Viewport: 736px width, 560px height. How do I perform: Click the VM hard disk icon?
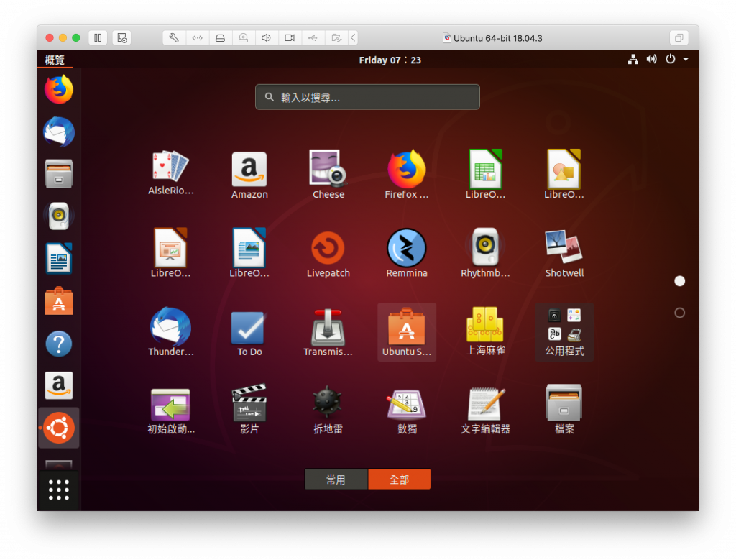(220, 38)
